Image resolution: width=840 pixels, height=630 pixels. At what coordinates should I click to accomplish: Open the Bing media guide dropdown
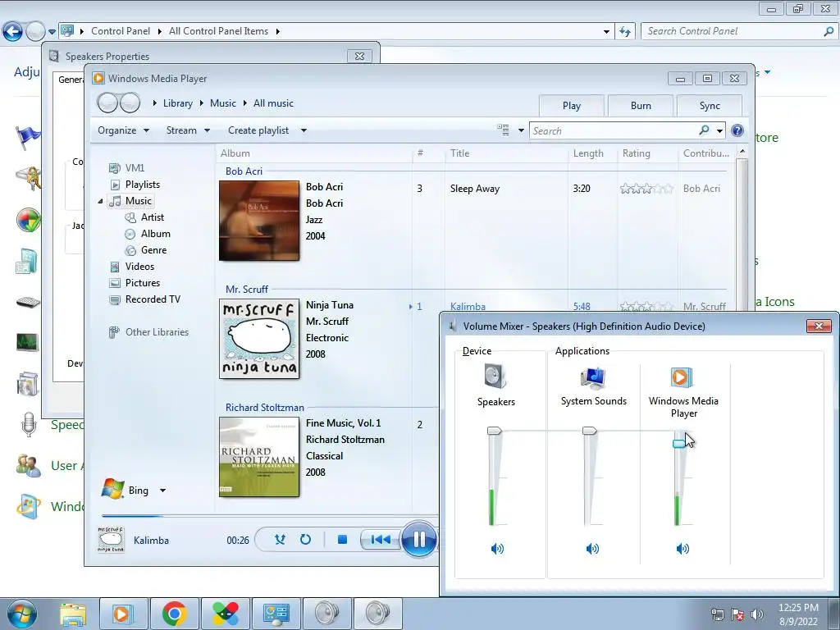(163, 491)
